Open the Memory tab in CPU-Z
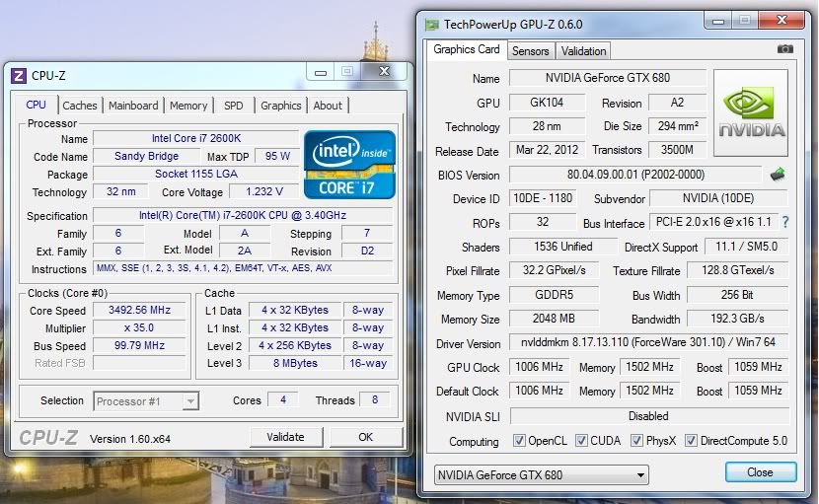The height and width of the screenshot is (504, 819). point(188,106)
